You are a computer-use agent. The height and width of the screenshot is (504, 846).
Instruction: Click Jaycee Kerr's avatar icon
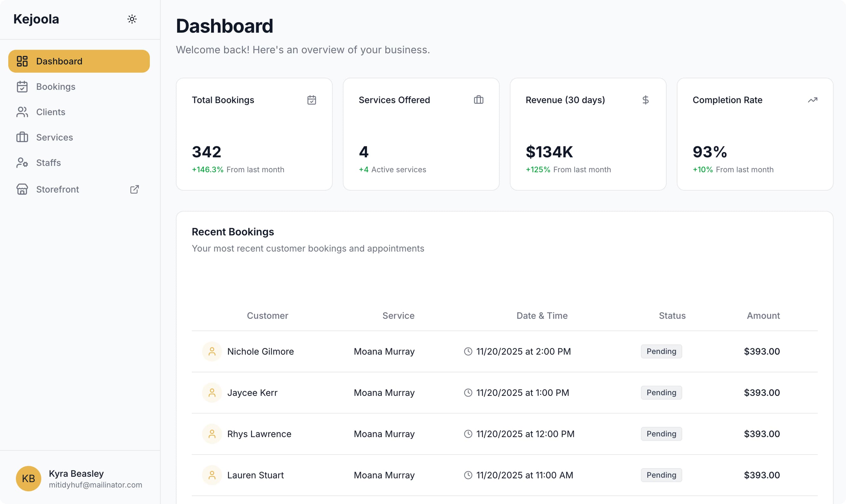(211, 393)
